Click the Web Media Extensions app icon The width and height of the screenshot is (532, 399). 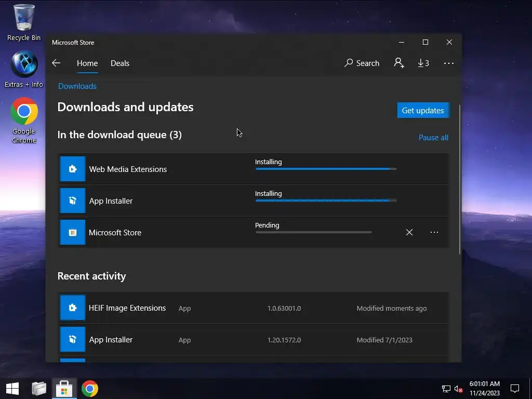tap(73, 169)
